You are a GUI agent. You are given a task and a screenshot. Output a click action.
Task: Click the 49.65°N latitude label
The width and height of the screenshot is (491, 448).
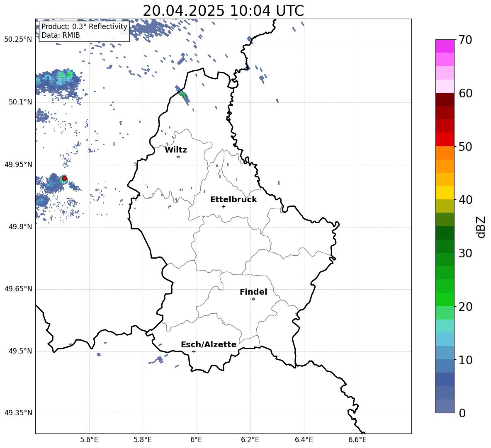point(18,289)
